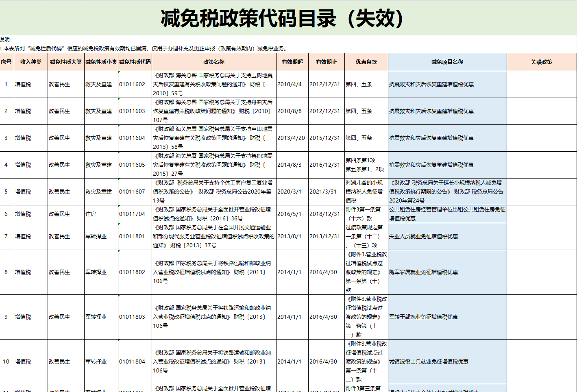Click the 收入种类 column header

coord(31,62)
